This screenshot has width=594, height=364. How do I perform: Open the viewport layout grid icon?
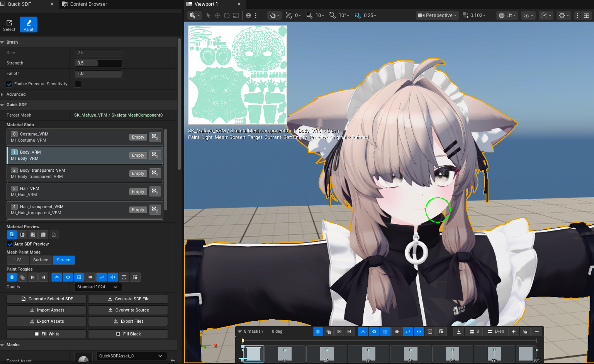[x=586, y=15]
